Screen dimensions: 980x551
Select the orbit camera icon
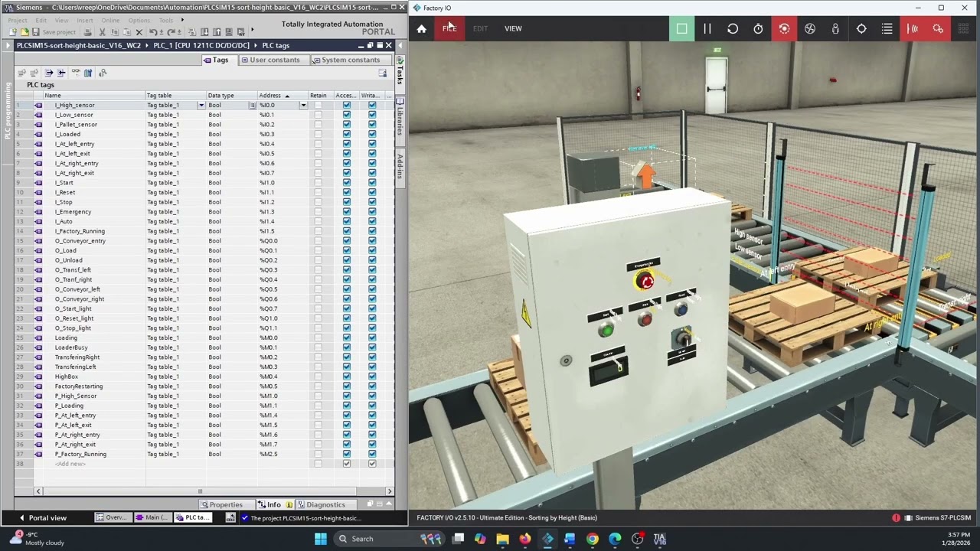[x=784, y=29]
